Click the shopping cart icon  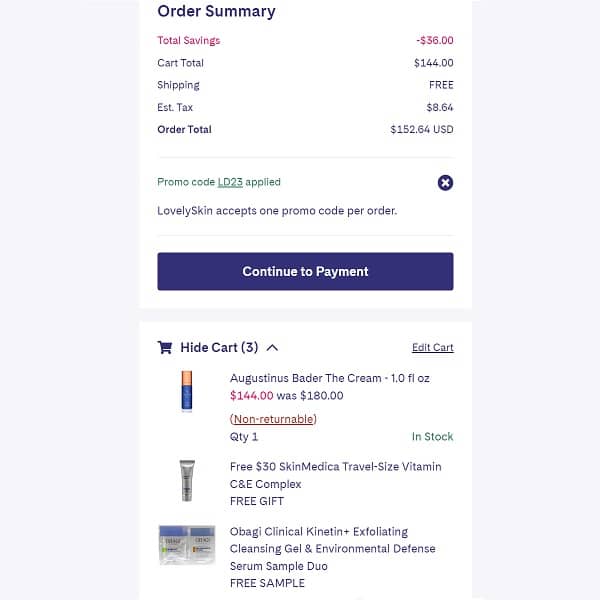(x=165, y=347)
